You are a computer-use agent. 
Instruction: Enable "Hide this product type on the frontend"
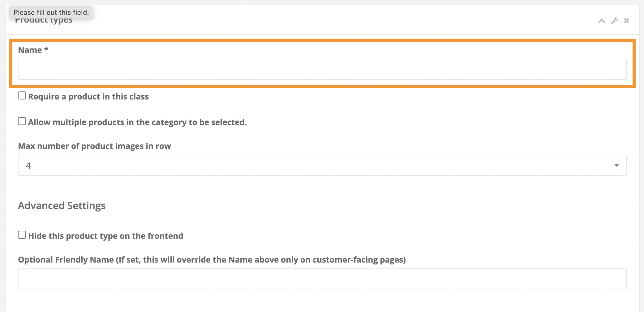point(22,235)
